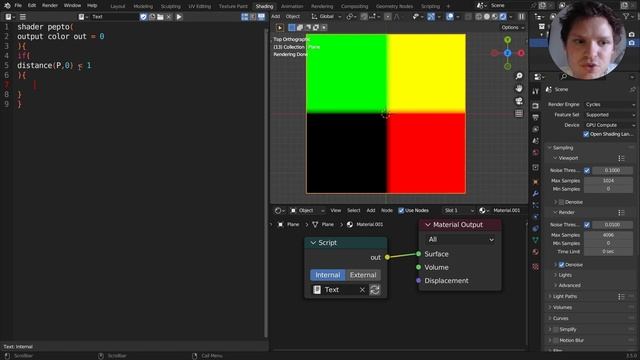The image size is (640, 360).
Task: Disable Render Denoise checkbox
Action: click(561, 264)
